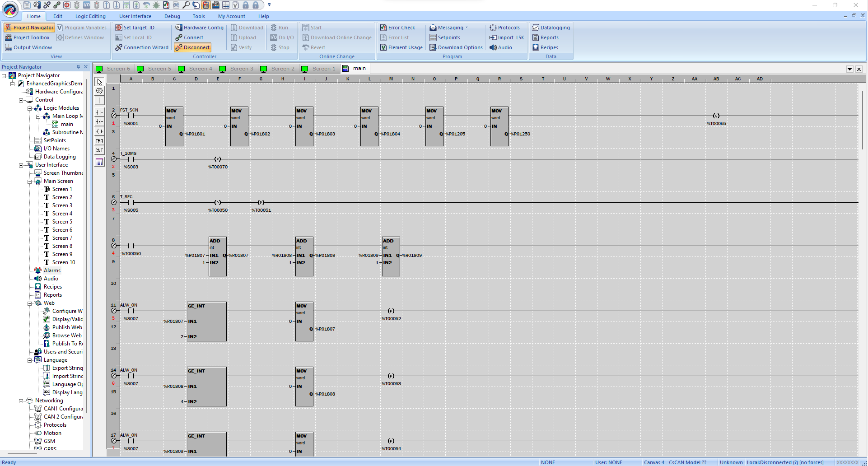
Task: Select the timer TMR ladder tool
Action: 99,141
